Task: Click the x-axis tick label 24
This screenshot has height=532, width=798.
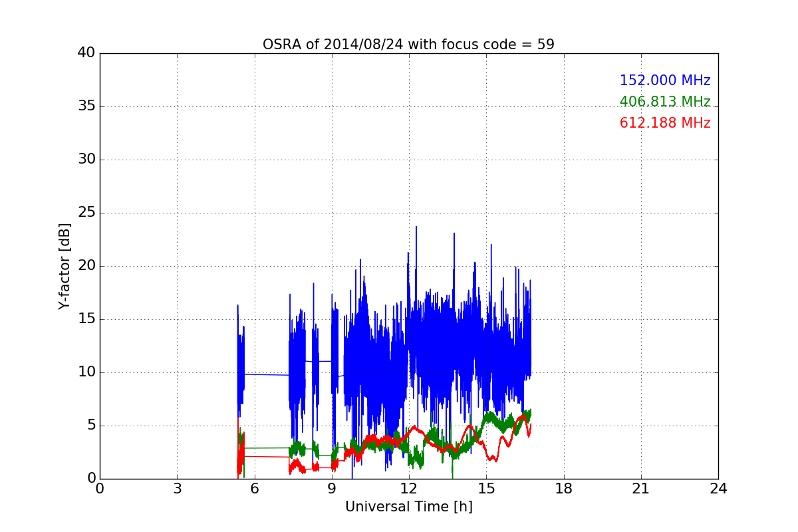Action: point(718,489)
